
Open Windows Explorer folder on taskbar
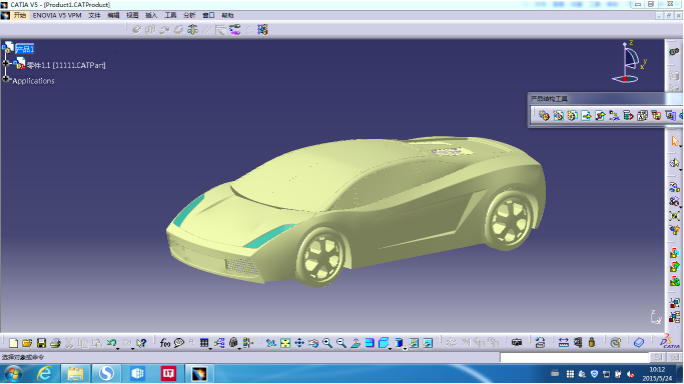point(75,374)
